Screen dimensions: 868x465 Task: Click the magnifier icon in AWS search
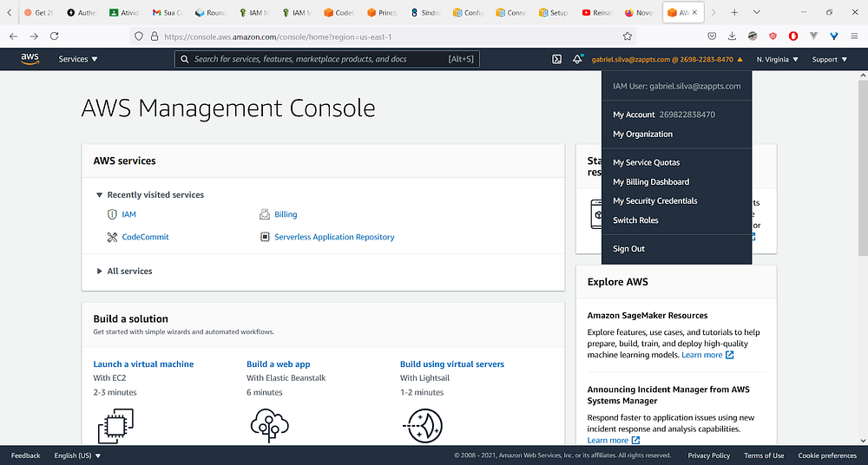(x=185, y=59)
